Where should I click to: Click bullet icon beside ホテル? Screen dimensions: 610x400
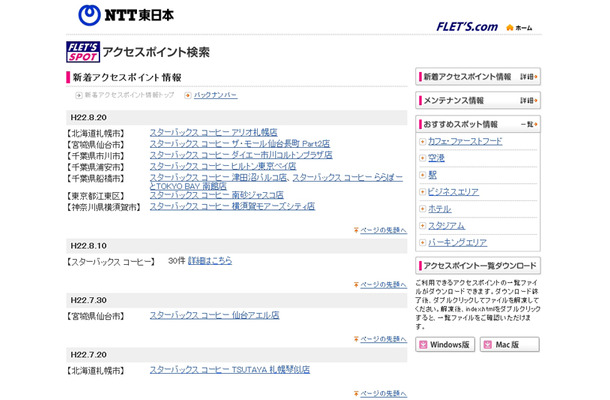(x=422, y=209)
